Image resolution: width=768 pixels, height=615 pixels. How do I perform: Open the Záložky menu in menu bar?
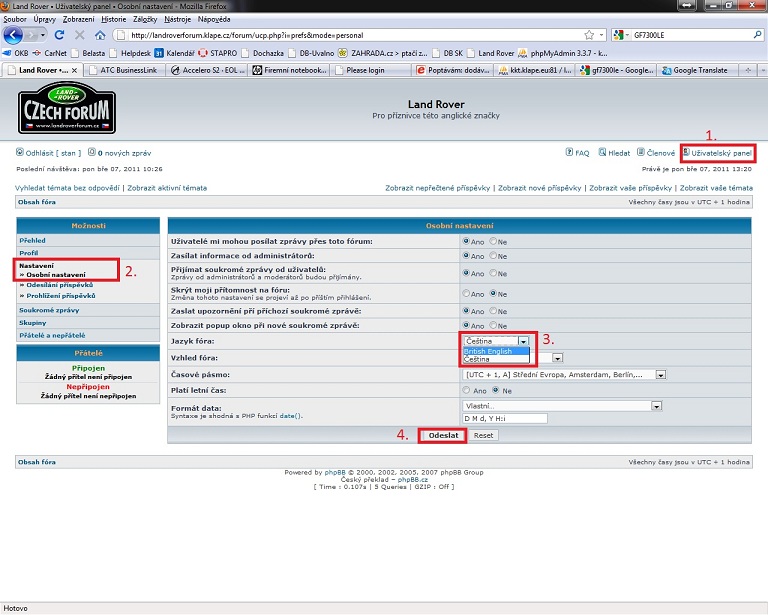click(x=143, y=19)
